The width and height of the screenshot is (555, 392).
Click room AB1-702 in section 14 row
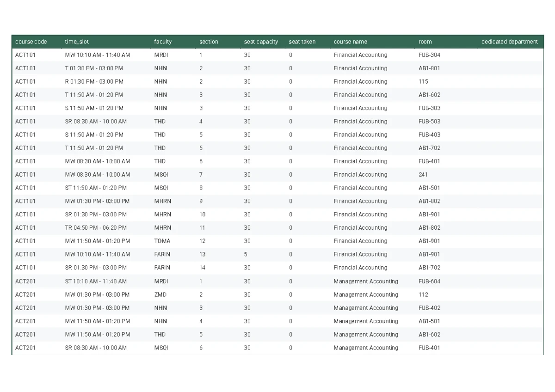coord(430,268)
